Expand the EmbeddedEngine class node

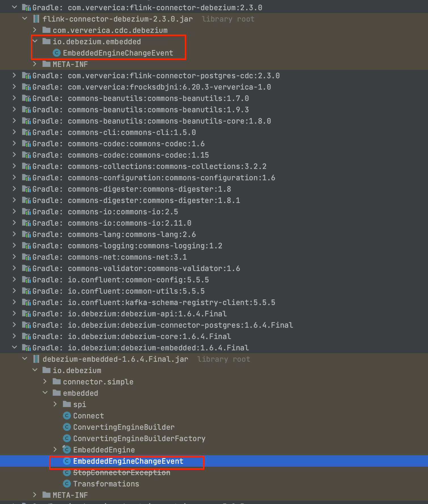coord(55,450)
